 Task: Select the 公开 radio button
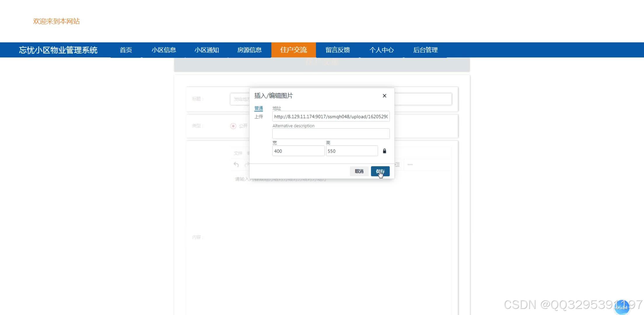tap(233, 126)
